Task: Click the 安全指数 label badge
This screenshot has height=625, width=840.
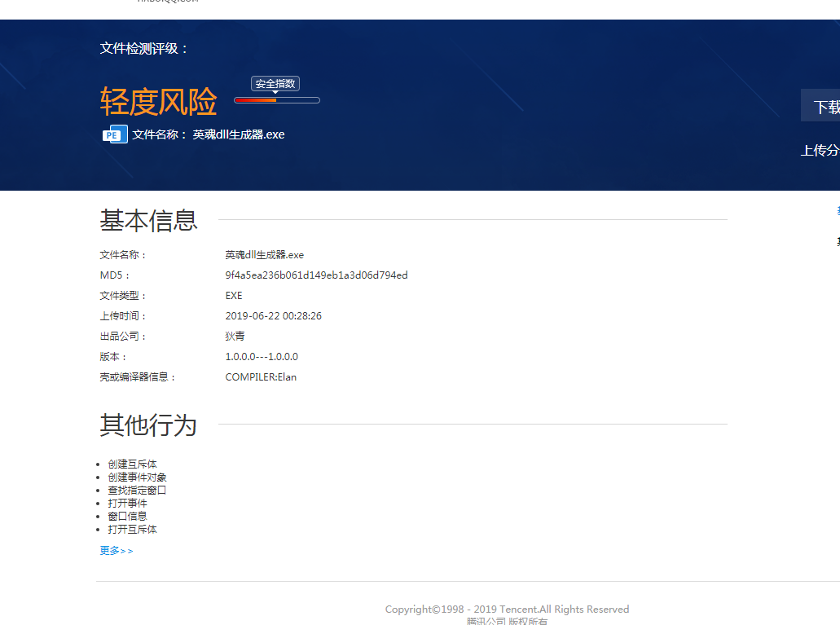Action: point(275,84)
